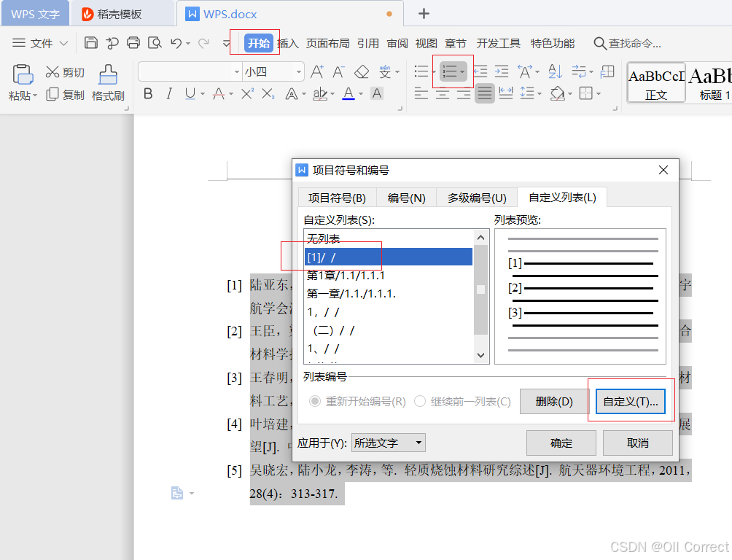Image resolution: width=732 pixels, height=560 pixels.
Task: Open the 插入 ribbon tab
Action: click(x=287, y=44)
